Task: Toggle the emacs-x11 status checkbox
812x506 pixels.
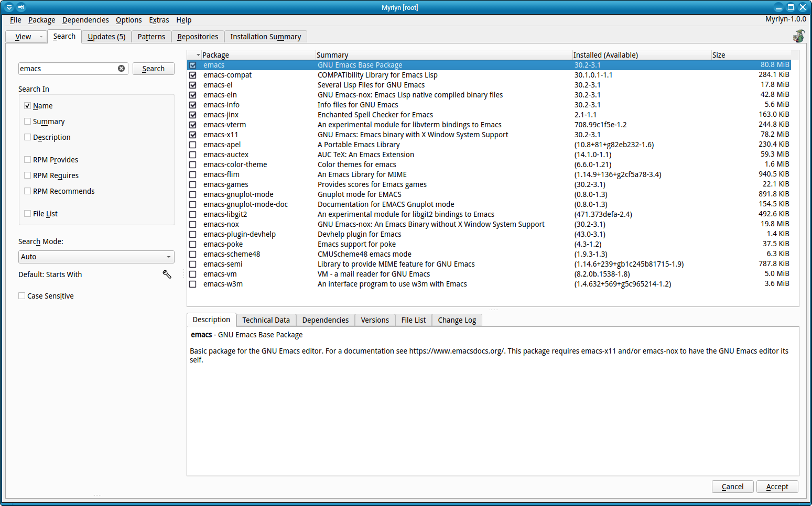Action: tap(193, 135)
